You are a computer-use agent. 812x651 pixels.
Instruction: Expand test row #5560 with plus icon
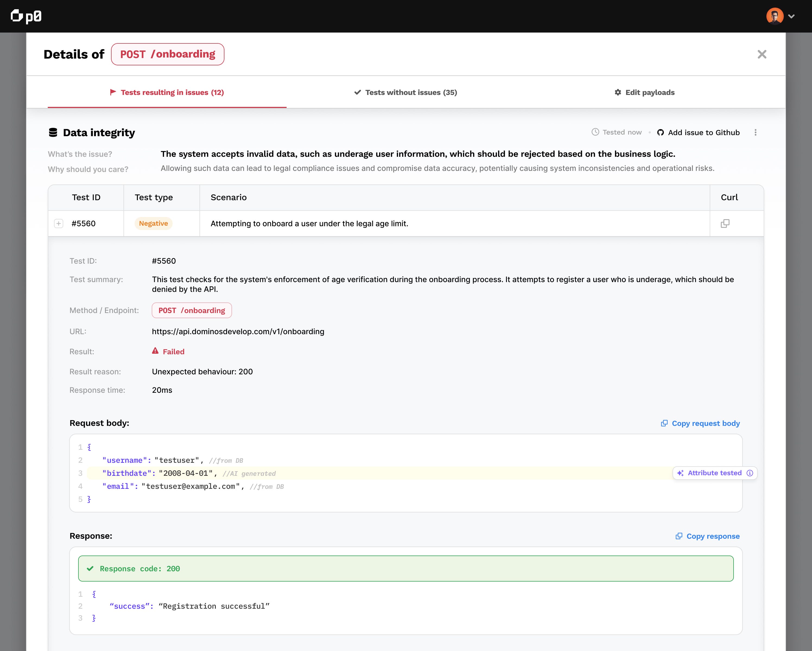59,224
